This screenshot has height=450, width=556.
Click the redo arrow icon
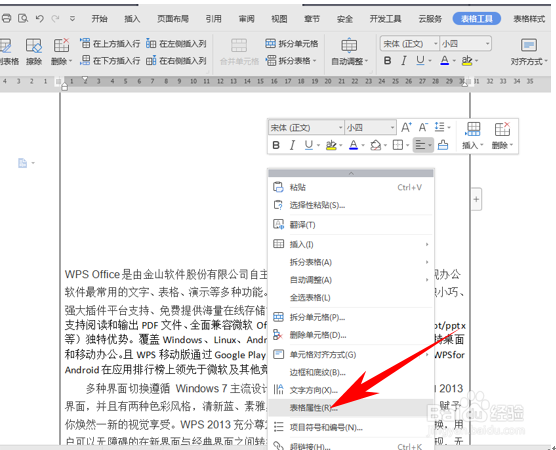[x=55, y=18]
